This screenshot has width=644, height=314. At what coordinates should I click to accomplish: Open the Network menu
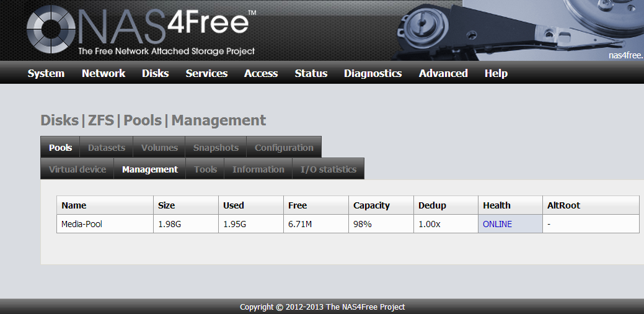(x=104, y=73)
